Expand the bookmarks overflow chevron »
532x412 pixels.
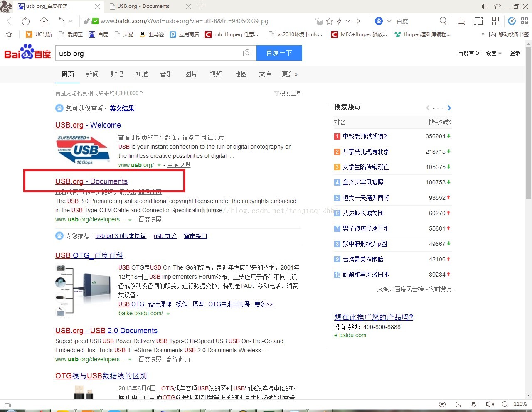point(483,34)
